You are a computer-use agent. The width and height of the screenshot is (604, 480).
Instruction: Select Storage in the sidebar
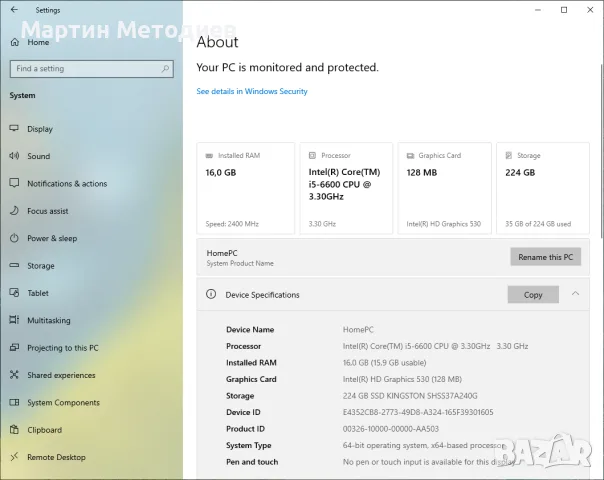point(41,266)
